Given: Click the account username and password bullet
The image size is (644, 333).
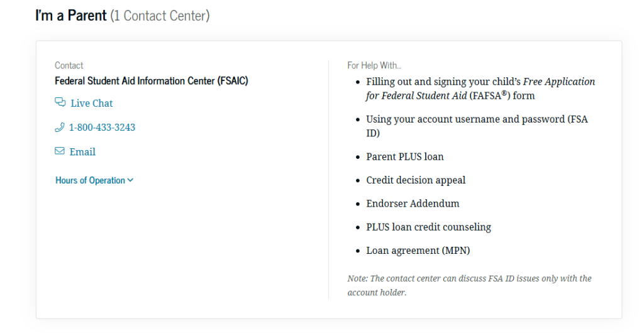Looking at the screenshot, I should click(477, 126).
